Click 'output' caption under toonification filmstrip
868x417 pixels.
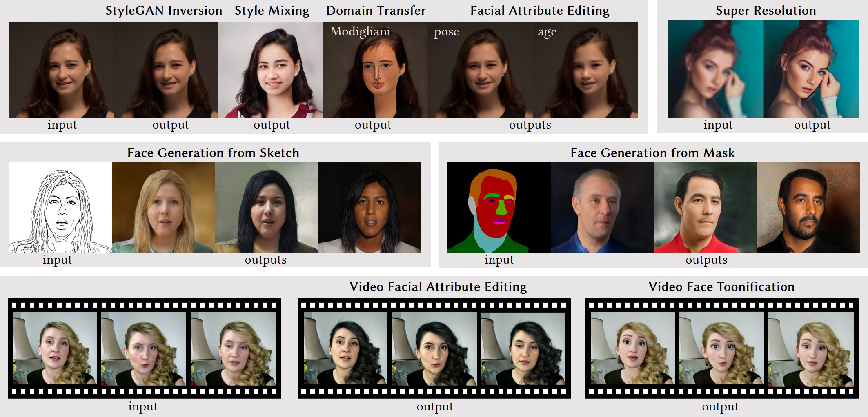(x=720, y=407)
